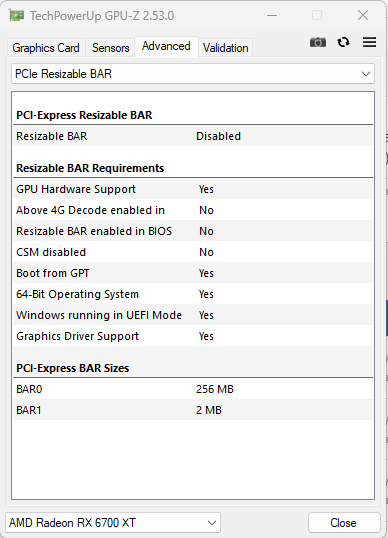Viewport: 388px width, 538px height.
Task: Click the PCI-Express Resizable BAR heading
Action: (84, 115)
